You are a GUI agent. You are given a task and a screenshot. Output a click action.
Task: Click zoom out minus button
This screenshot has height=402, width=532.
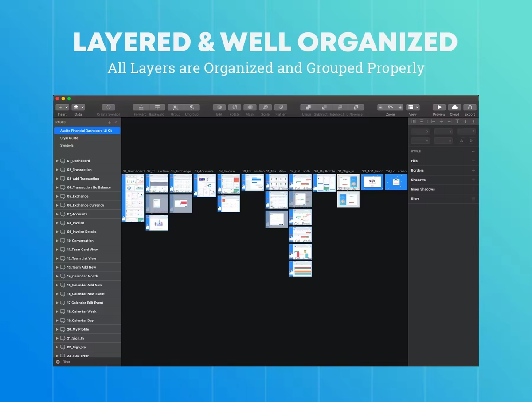pyautogui.click(x=381, y=107)
